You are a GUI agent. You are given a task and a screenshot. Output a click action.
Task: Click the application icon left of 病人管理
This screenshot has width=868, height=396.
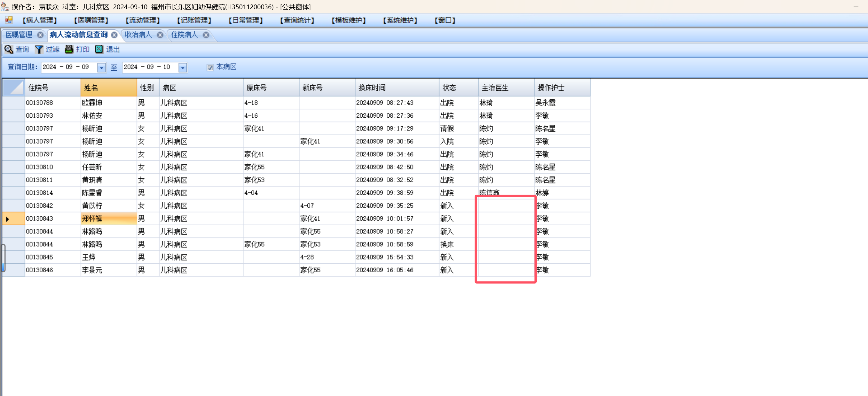tap(9, 20)
